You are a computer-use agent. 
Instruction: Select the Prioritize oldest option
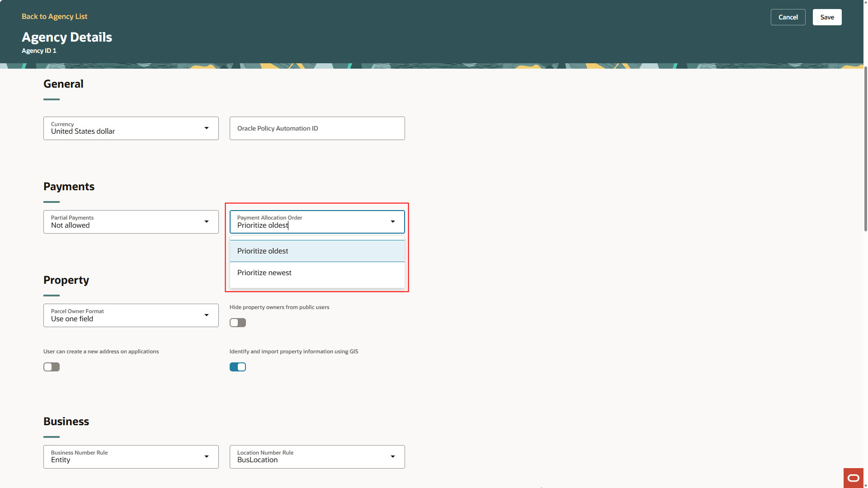pos(263,250)
